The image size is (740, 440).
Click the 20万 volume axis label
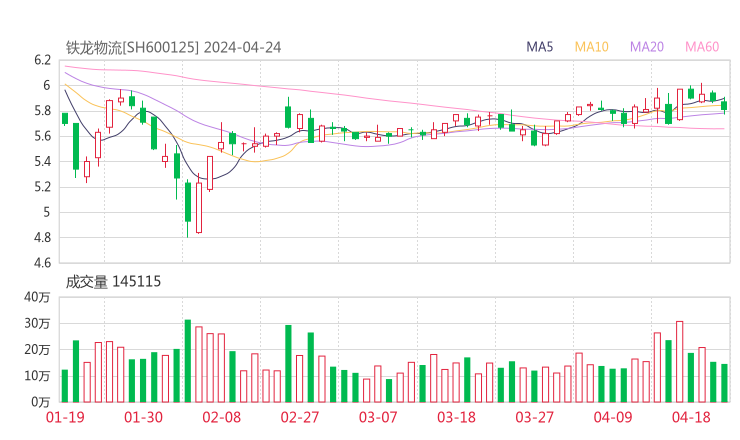(x=37, y=350)
